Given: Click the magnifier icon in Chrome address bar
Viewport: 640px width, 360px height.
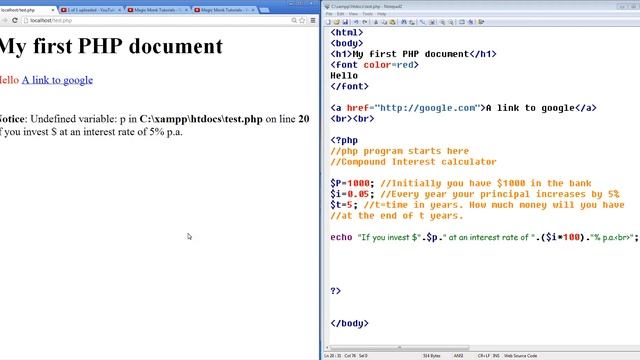Looking at the screenshot, I should pyautogui.click(x=294, y=20).
